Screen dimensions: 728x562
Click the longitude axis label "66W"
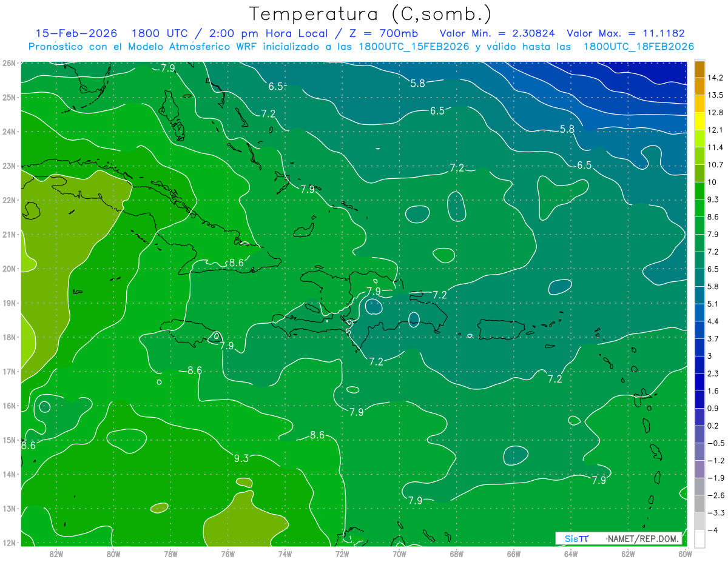[514, 554]
